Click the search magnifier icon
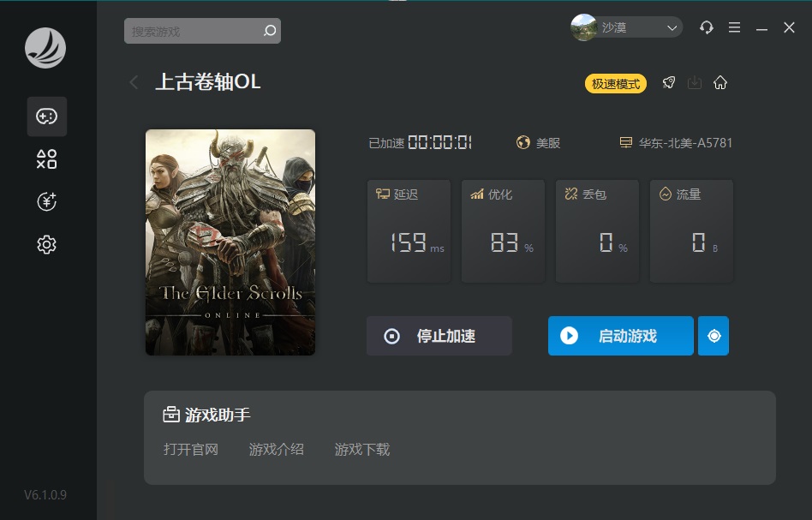The image size is (812, 520). click(270, 31)
